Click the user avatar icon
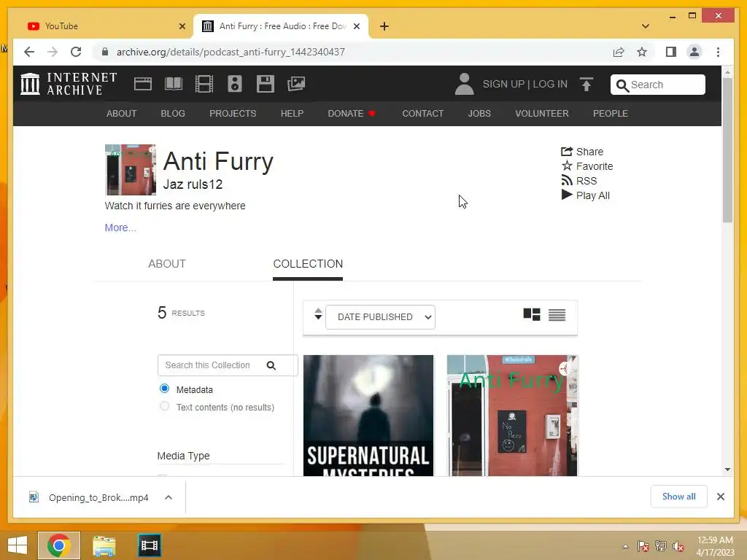This screenshot has width=747, height=560. 464,85
